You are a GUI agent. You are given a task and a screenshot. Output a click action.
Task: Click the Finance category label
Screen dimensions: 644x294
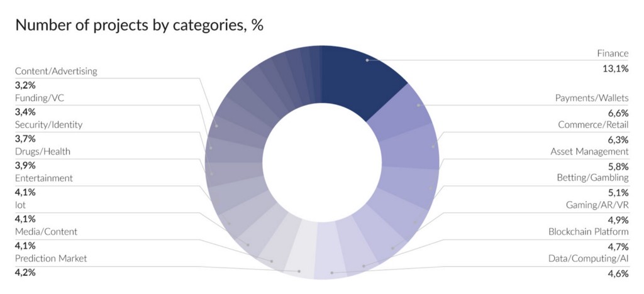tap(613, 54)
